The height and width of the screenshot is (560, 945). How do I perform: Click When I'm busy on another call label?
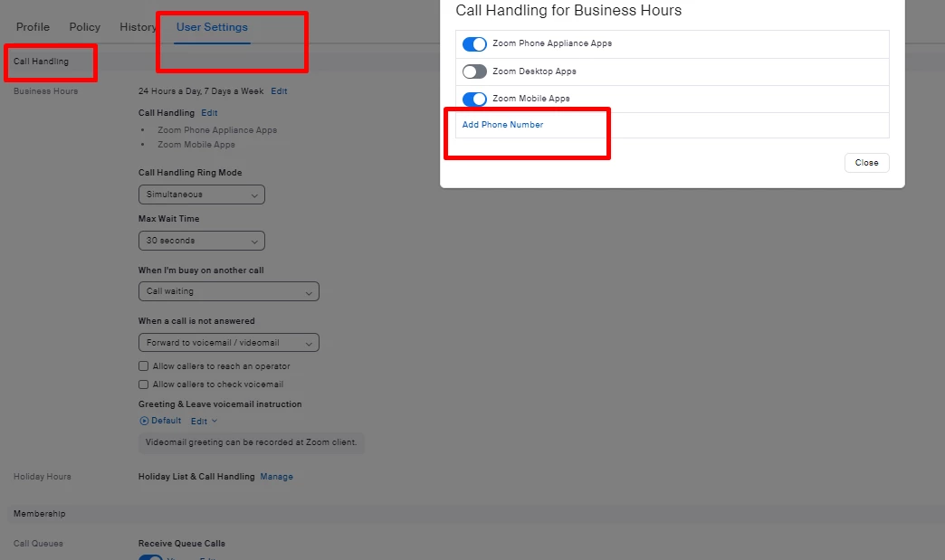(x=201, y=271)
